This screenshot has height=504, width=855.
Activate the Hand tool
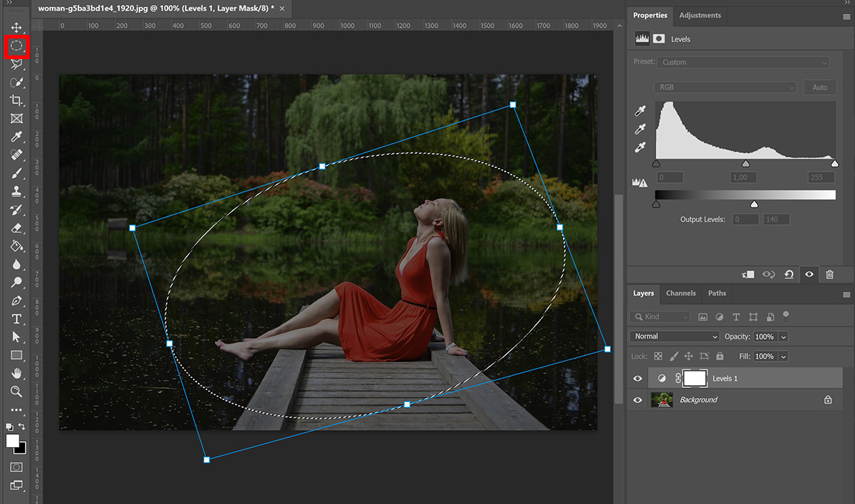tap(16, 374)
